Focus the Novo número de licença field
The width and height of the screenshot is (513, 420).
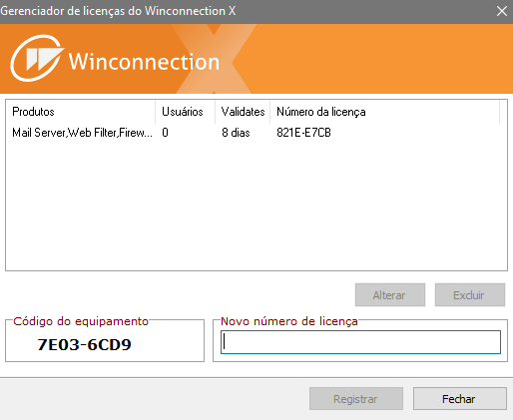pos(360,342)
